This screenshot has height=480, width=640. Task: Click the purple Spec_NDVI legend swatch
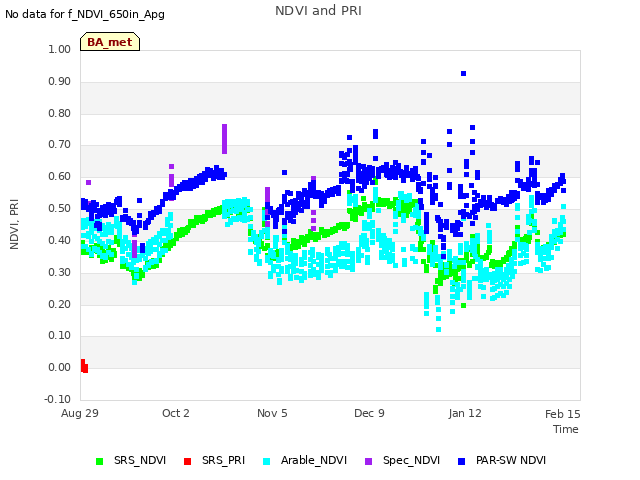pyautogui.click(x=369, y=461)
